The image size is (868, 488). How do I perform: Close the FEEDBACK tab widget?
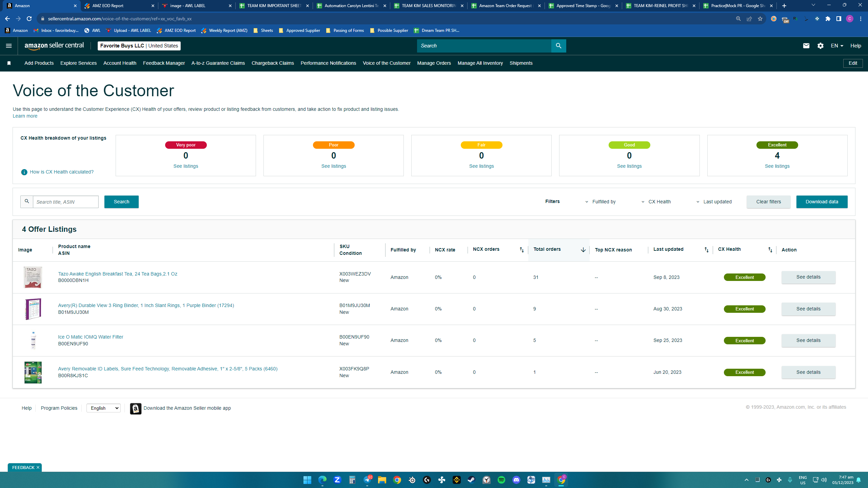click(x=38, y=467)
